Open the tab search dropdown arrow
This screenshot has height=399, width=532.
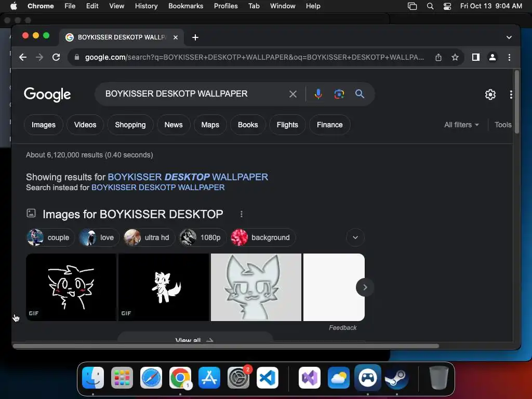[x=509, y=37]
